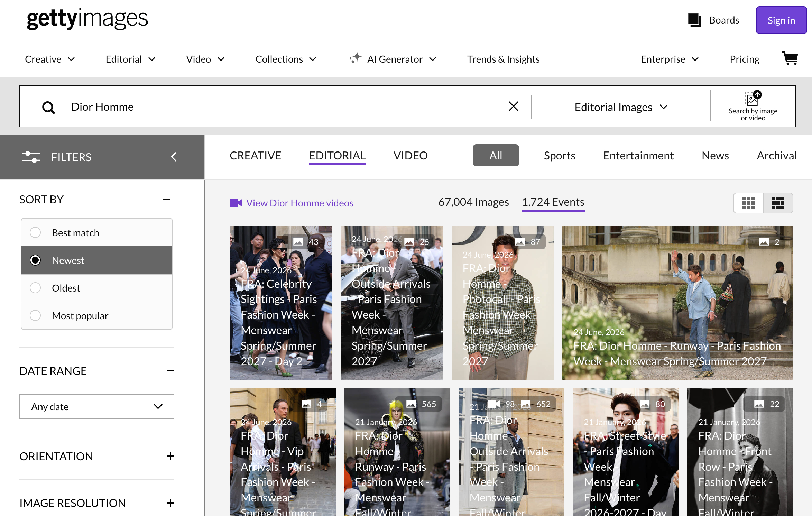Viewport: 812px width, 516px height.
Task: Show the 67,004 Images results
Action: (473, 202)
